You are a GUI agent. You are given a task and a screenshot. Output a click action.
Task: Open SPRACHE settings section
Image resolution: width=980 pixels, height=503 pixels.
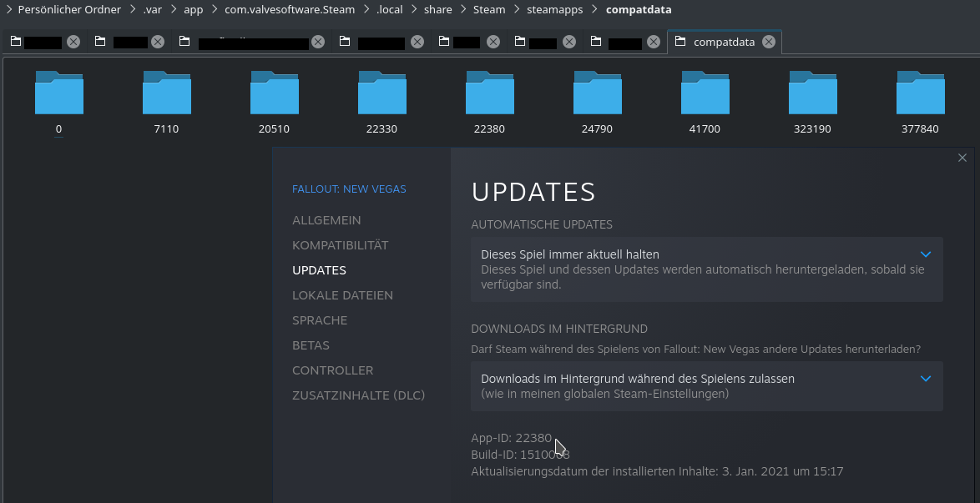[320, 320]
